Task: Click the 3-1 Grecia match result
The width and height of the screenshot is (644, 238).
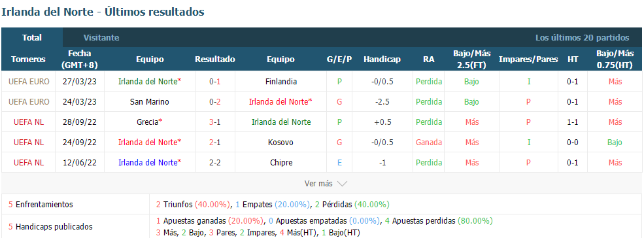Action: pyautogui.click(x=215, y=122)
